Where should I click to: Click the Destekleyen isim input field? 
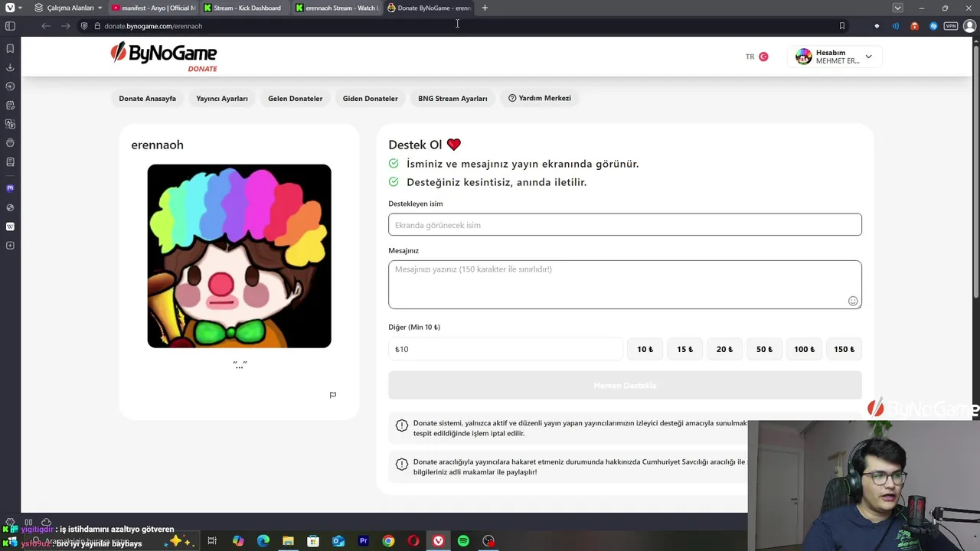point(625,224)
